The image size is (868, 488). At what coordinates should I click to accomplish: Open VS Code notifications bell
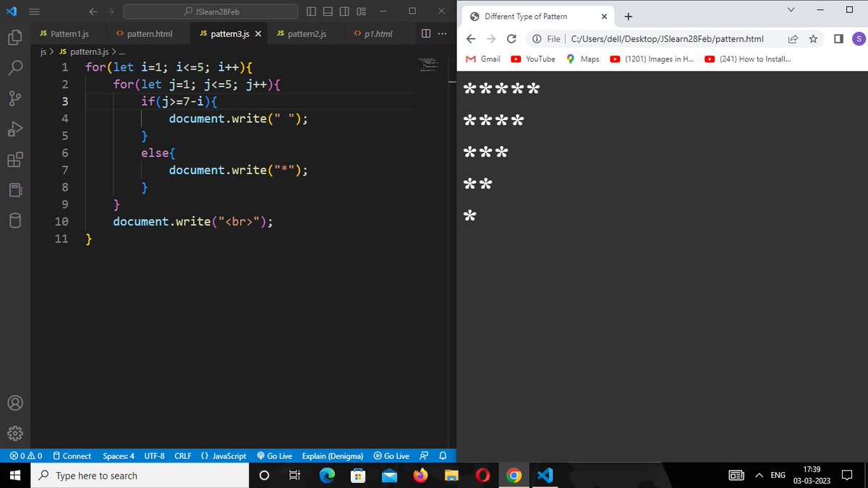click(443, 456)
